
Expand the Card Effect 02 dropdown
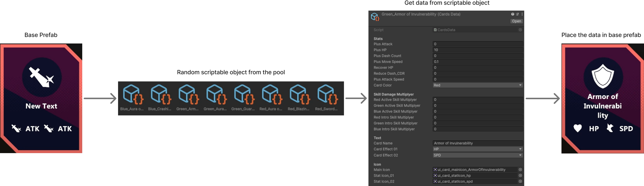478,155
